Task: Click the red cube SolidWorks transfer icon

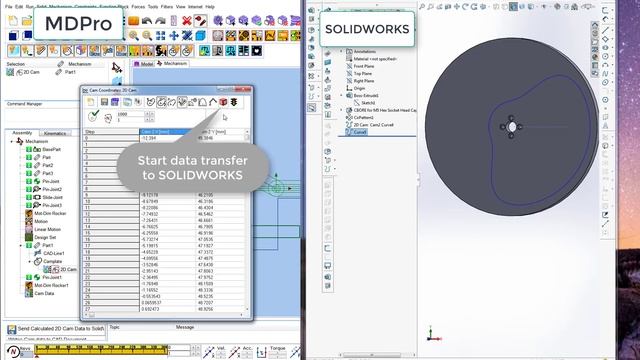Action: (223, 102)
